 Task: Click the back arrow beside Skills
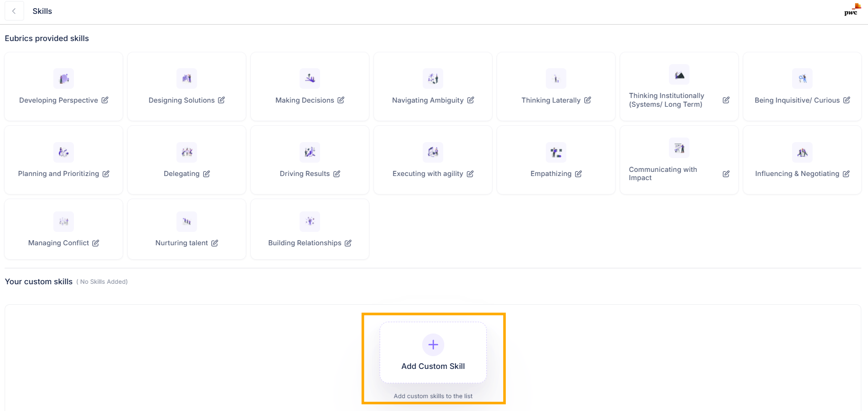14,11
